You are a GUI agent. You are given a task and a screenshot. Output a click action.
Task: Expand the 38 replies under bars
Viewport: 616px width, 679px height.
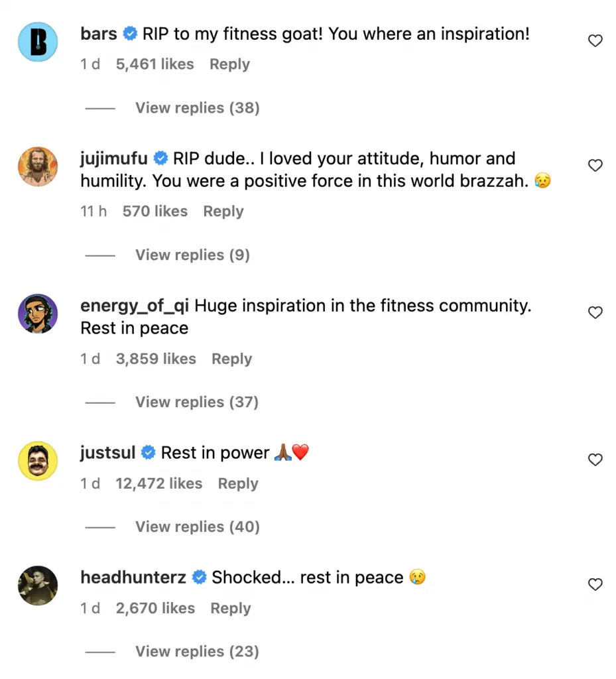197,108
